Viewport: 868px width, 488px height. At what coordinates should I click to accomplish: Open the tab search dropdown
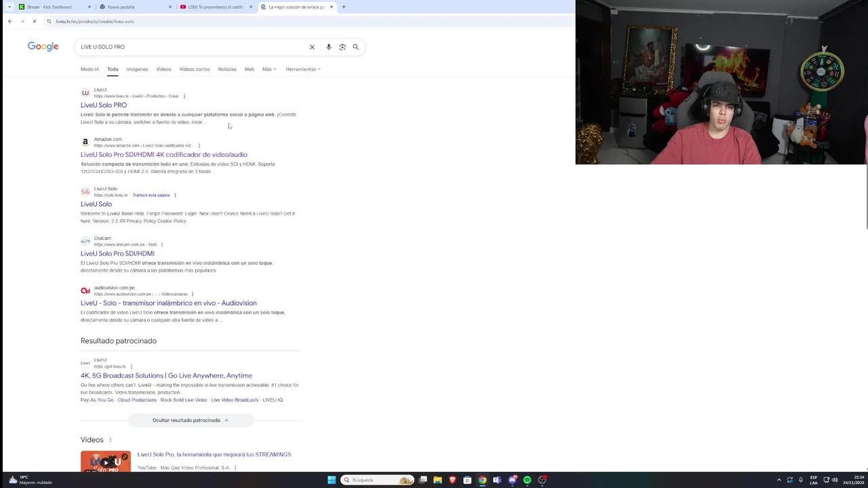(9, 7)
